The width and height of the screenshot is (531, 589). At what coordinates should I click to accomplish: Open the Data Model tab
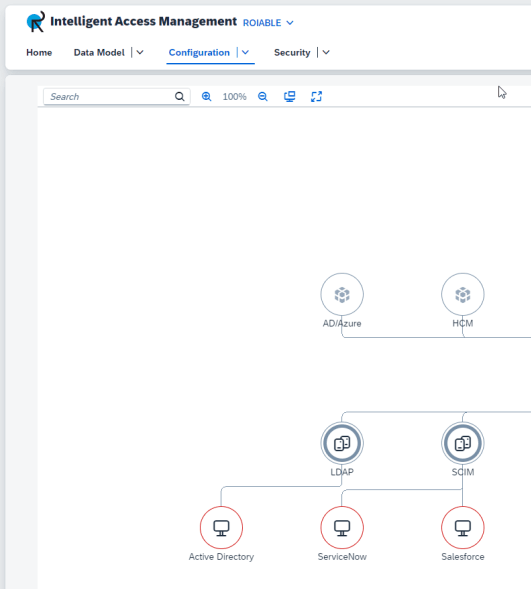tap(99, 53)
